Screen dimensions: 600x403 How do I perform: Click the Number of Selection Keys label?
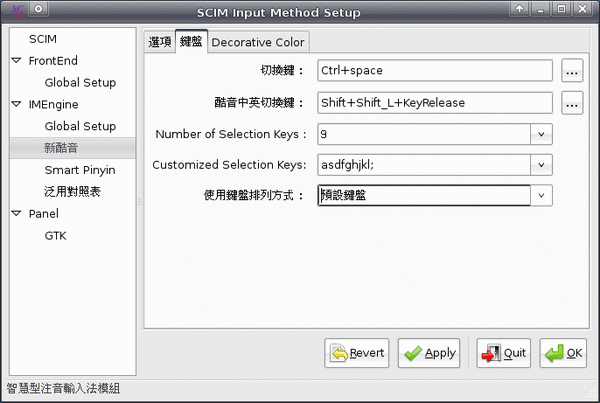pyautogui.click(x=231, y=134)
